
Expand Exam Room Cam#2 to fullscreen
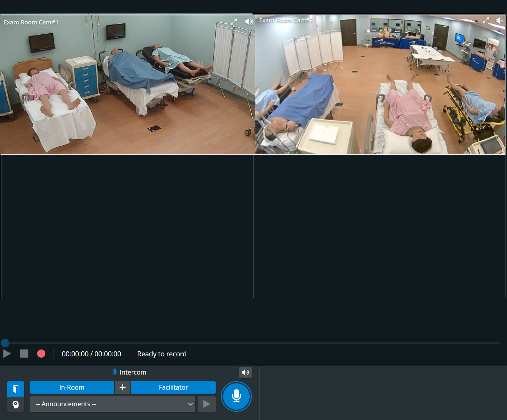pyautogui.click(x=486, y=20)
